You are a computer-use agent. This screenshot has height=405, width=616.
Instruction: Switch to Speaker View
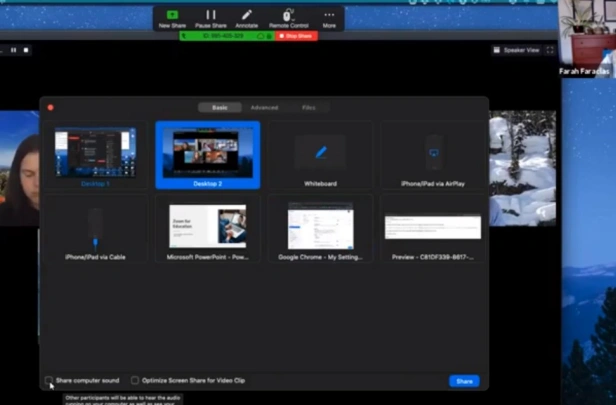[516, 50]
